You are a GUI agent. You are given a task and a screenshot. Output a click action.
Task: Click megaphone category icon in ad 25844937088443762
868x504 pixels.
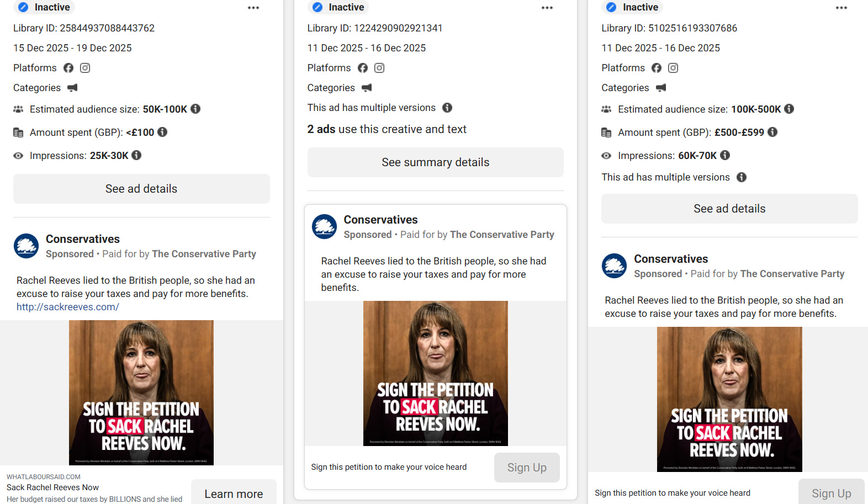point(72,88)
